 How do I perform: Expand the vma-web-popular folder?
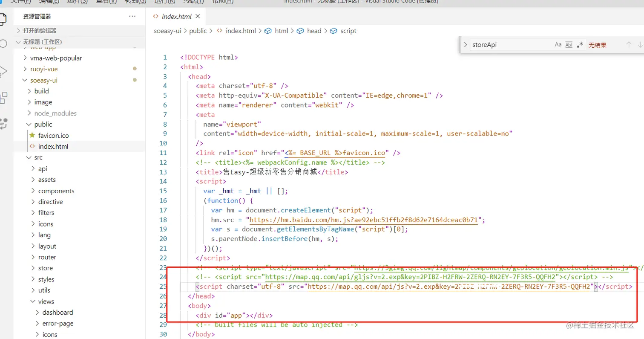[25, 58]
